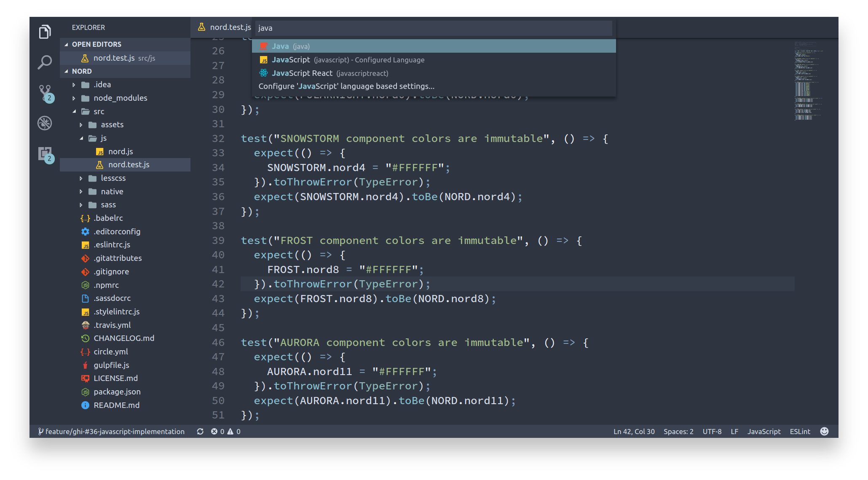Expand the assets folder
The image size is (868, 480).
81,125
